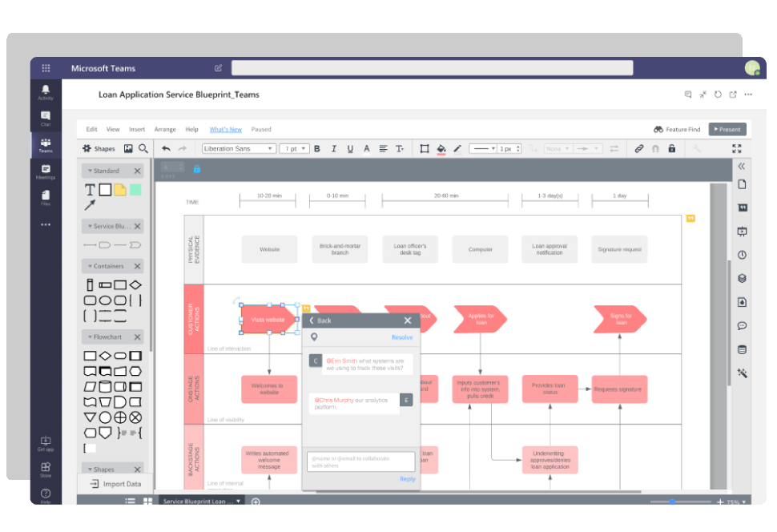The width and height of the screenshot is (777, 532).
Task: Open the Shapes panel search
Action: tap(143, 148)
